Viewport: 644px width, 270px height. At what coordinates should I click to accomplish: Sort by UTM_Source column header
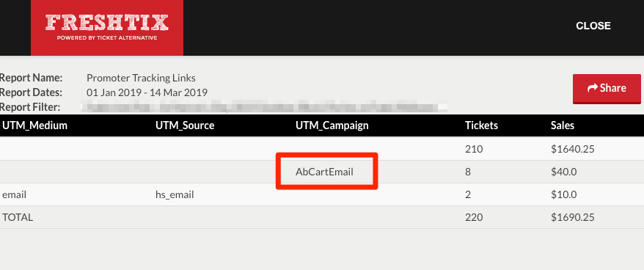(x=185, y=125)
